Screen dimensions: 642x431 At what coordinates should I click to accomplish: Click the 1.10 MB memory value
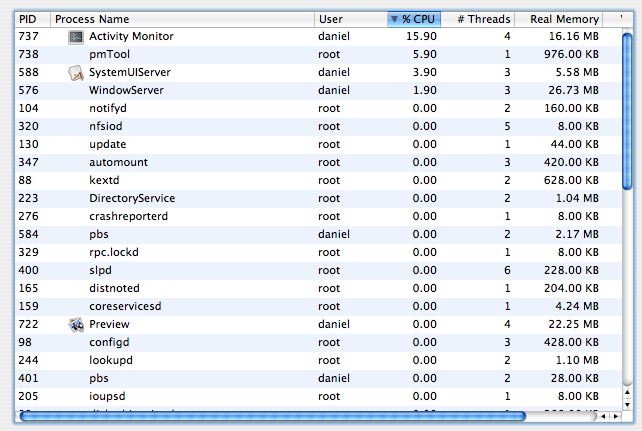click(577, 361)
